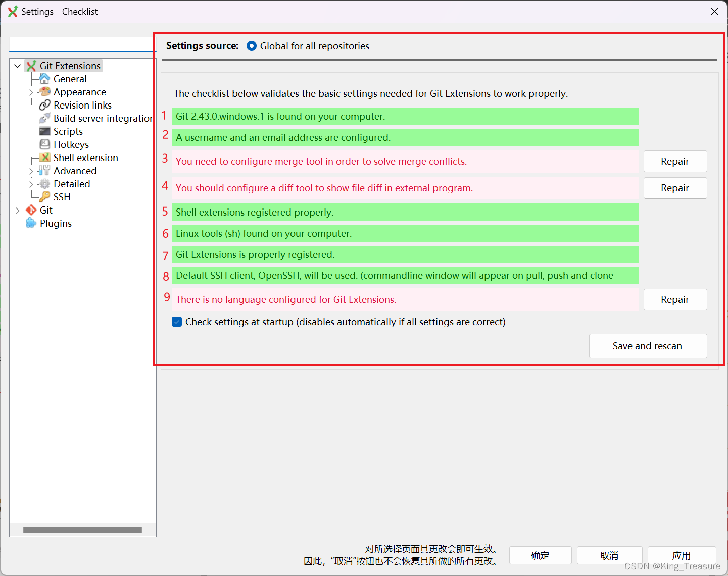Click the Shell extension icon
The width and height of the screenshot is (728, 576).
coord(44,158)
